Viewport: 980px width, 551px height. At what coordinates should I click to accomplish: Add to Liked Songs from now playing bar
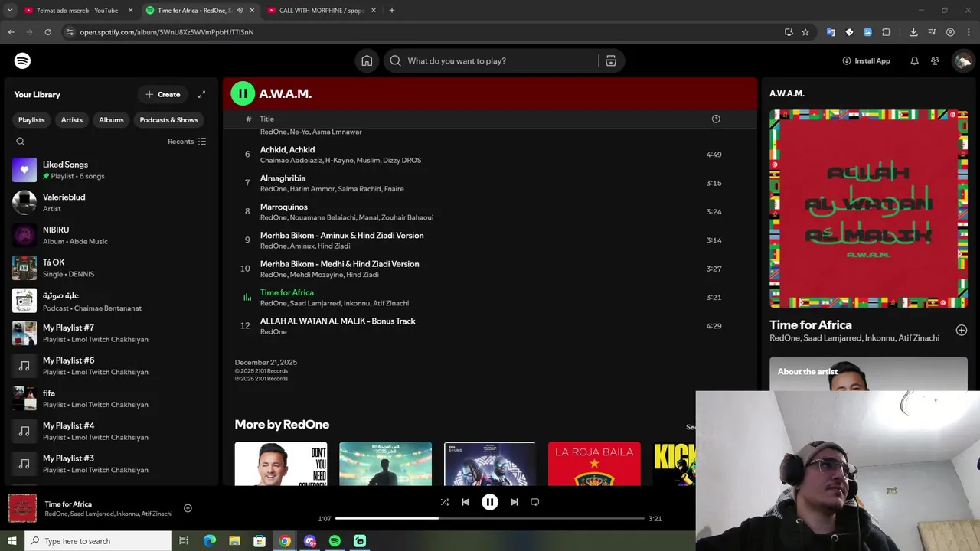point(188,508)
